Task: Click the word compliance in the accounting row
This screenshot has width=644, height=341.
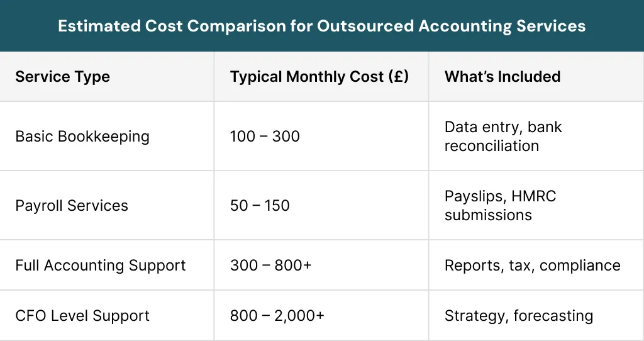Action: click(579, 266)
